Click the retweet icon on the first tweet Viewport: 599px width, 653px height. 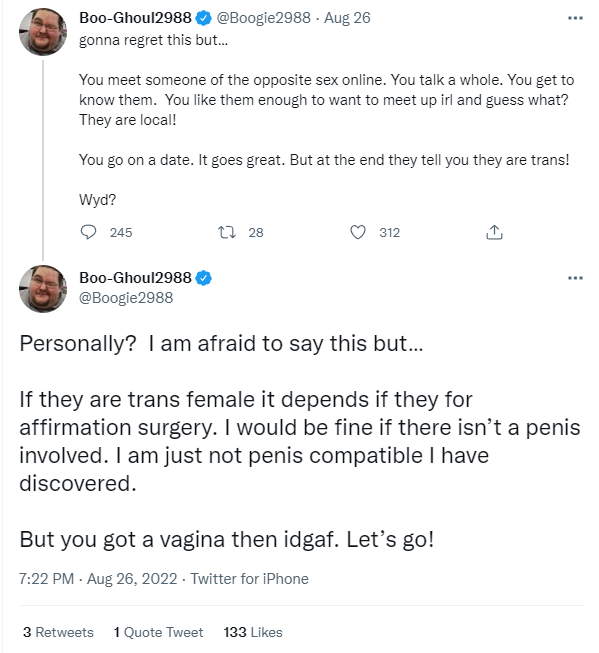[x=227, y=232]
